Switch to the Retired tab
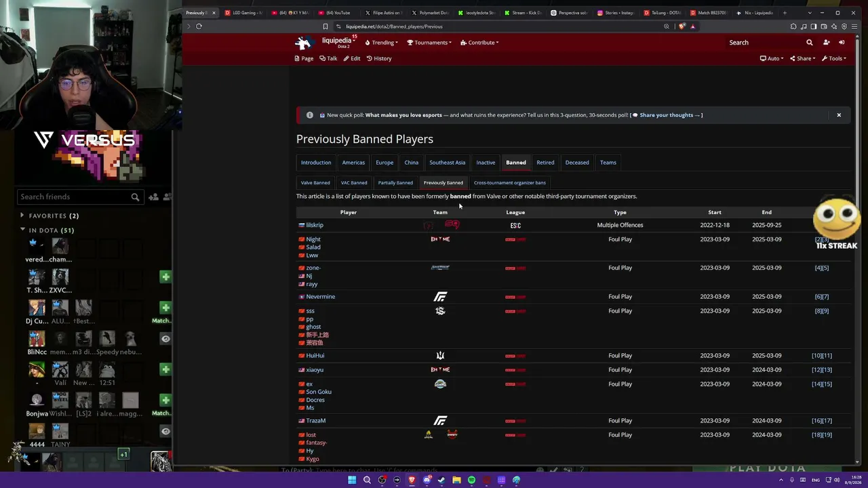Viewport: 868px width, 488px height. (x=545, y=163)
